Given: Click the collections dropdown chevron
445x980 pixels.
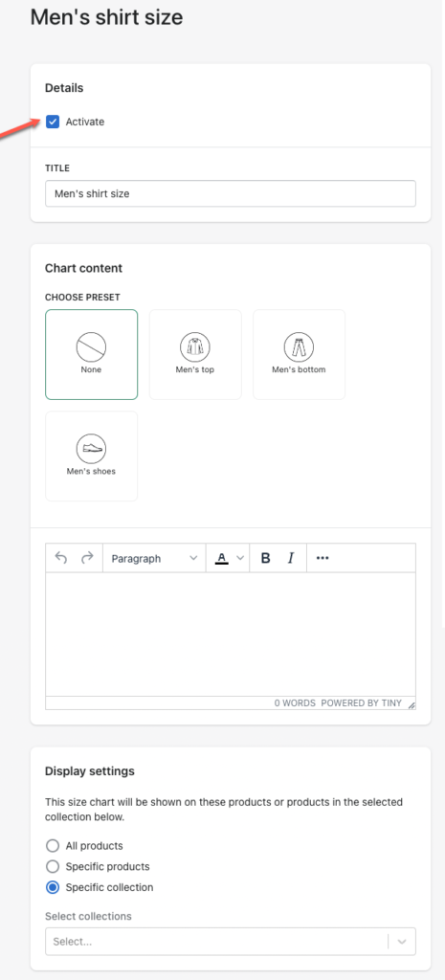Looking at the screenshot, I should click(403, 942).
